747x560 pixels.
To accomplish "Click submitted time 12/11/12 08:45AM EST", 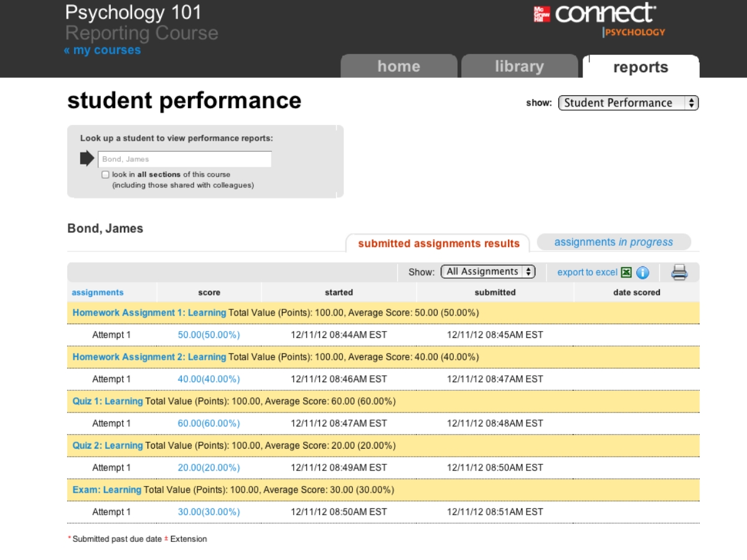I will pos(495,335).
